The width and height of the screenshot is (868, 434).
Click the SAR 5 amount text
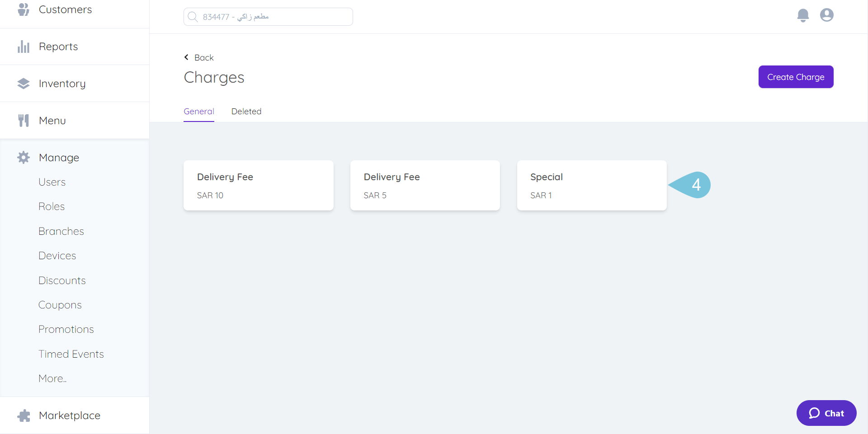375,196
